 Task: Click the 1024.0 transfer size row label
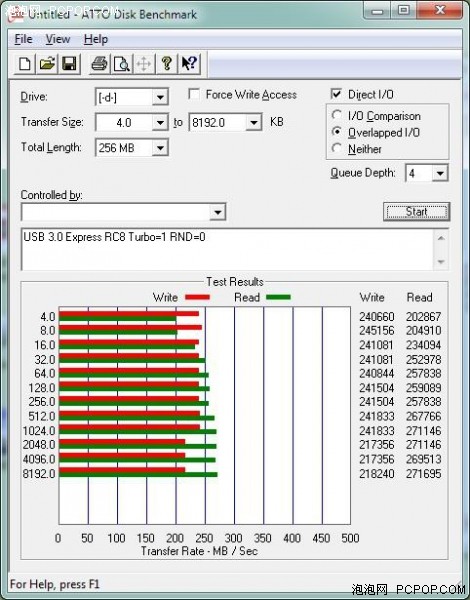(39, 431)
